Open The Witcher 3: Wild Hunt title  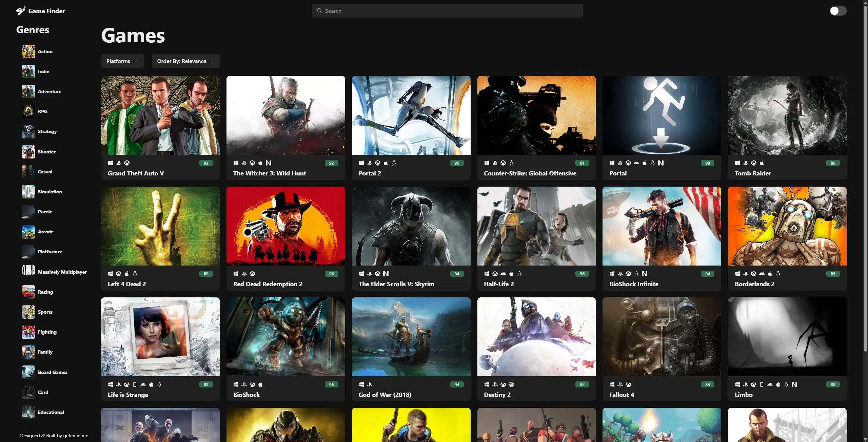270,173
